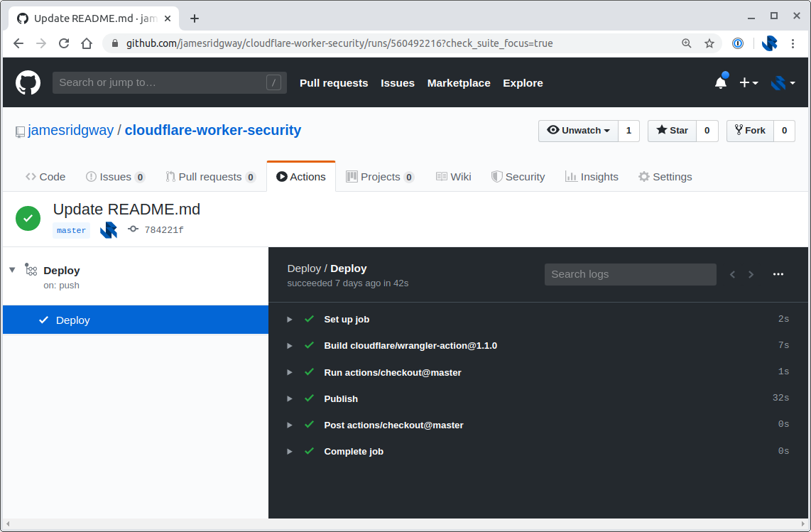Focus the Search or jump to field
This screenshot has width=811, height=532.
pyautogui.click(x=170, y=83)
